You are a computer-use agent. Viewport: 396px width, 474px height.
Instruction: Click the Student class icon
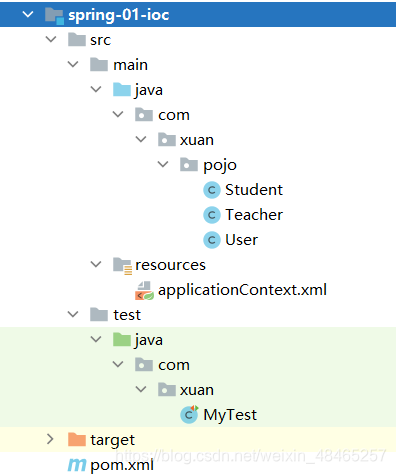[x=212, y=190]
